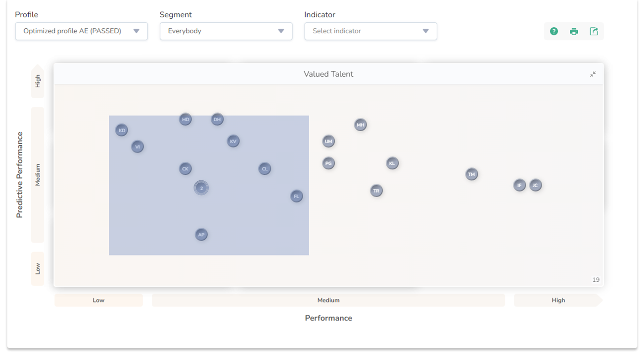Screen dimensions: 644x355
Task: Print the talent matrix report
Action: [574, 32]
